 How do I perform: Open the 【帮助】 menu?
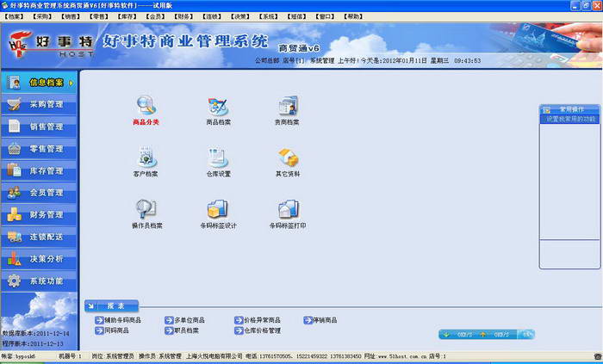(353, 16)
